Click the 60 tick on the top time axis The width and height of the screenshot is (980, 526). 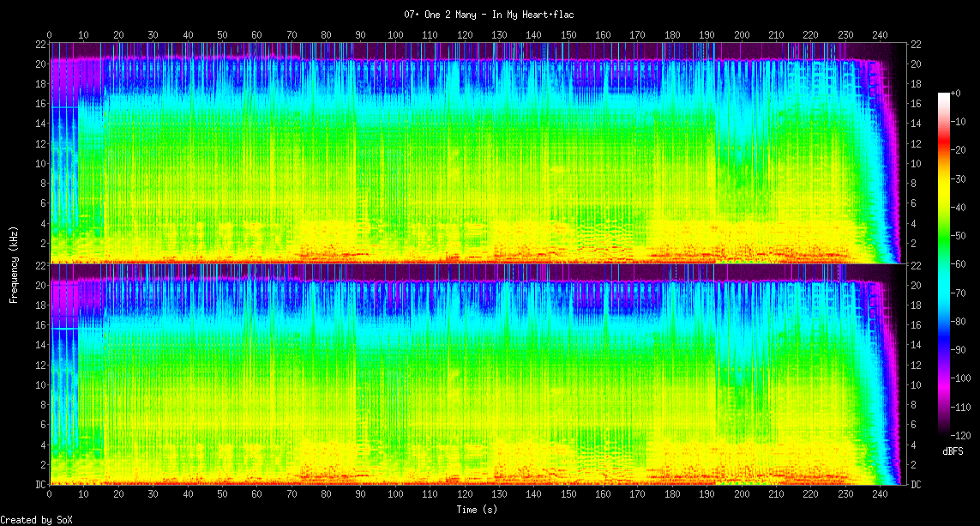(257, 35)
